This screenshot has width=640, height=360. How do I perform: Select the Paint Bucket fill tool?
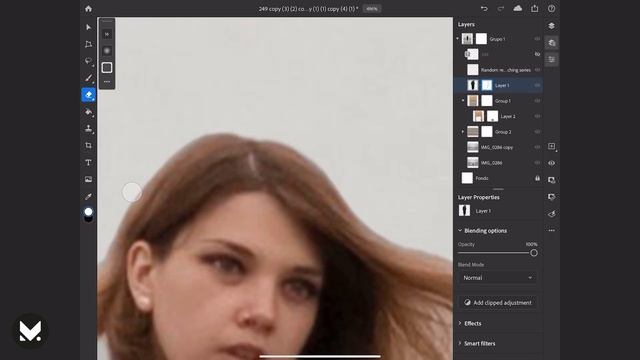click(89, 112)
